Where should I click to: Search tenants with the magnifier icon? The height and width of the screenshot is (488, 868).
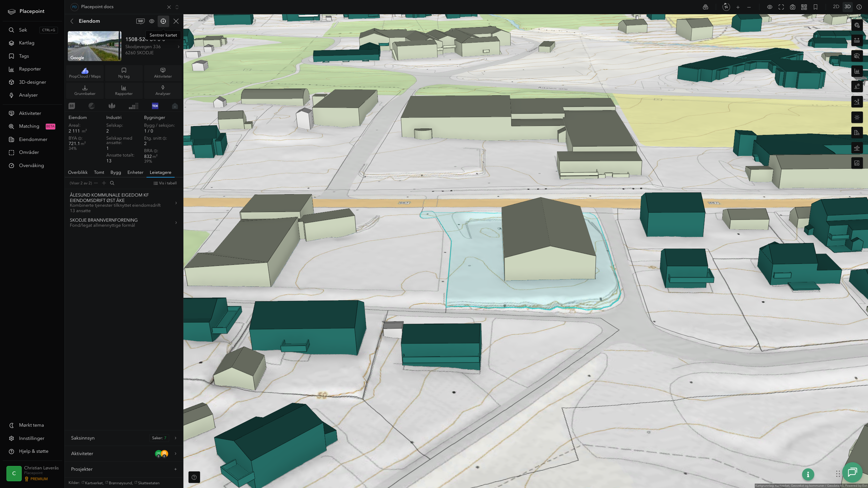(112, 183)
